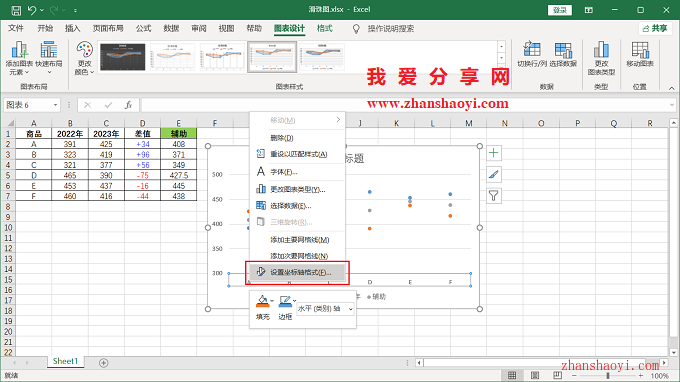Expand the formula bar
The width and height of the screenshot is (680, 382).
click(672, 105)
